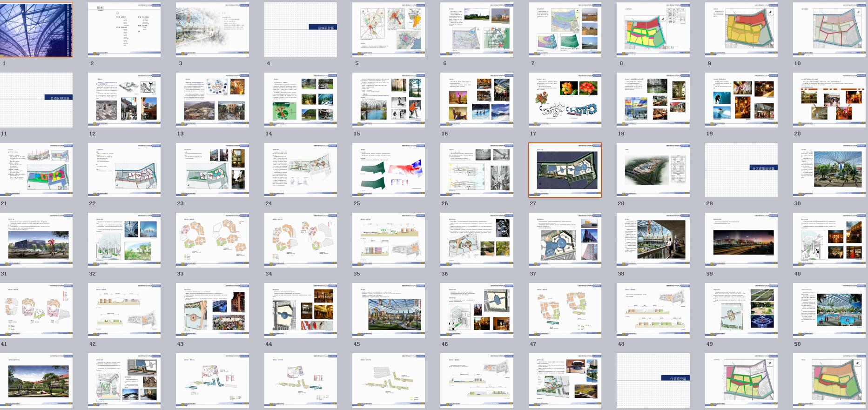This screenshot has width=868, height=410.
Task: Select slide 13 thumbnail
Action: click(213, 100)
